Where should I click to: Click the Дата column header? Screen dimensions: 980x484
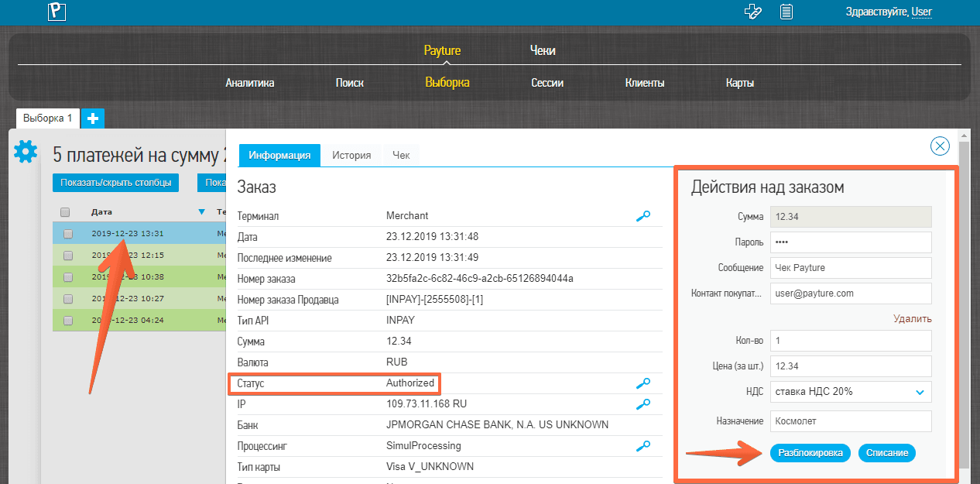tap(102, 211)
